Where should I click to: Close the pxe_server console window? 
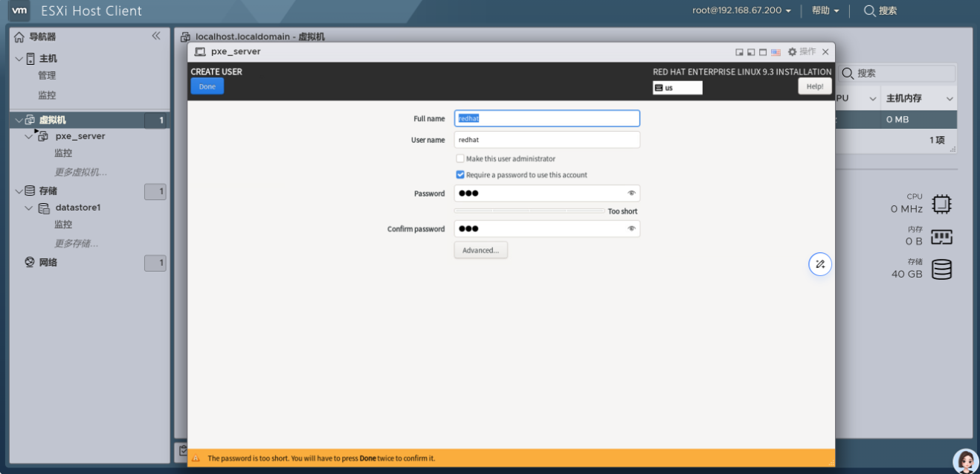pyautogui.click(x=825, y=52)
